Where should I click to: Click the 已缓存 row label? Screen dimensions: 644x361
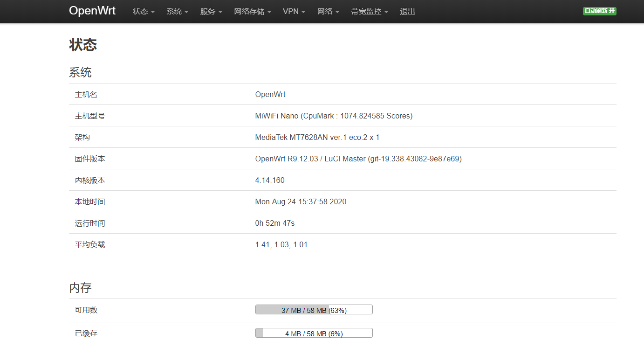click(x=86, y=333)
